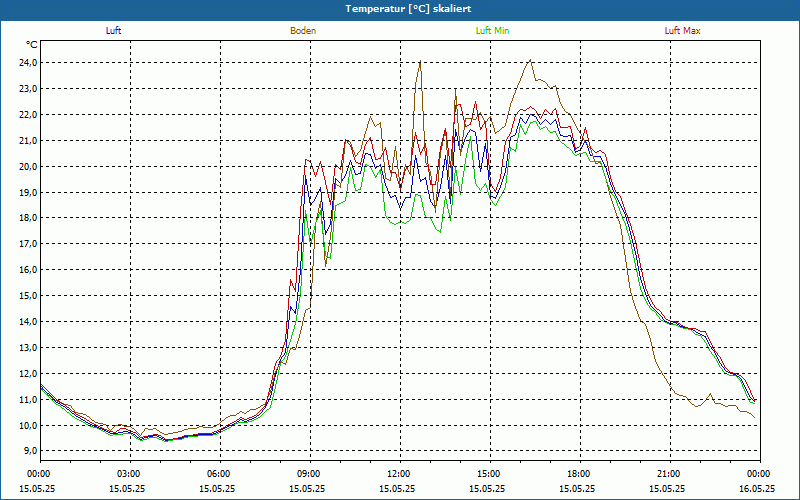Image resolution: width=800 pixels, height=500 pixels.
Task: Click the 21:00 time axis label
Action: click(670, 474)
